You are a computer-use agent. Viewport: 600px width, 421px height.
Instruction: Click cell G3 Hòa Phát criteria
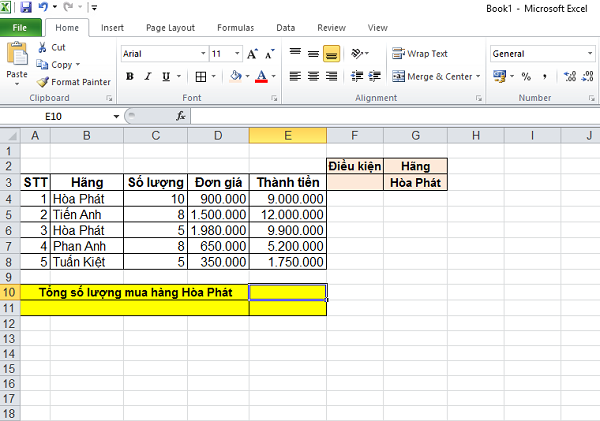click(415, 183)
